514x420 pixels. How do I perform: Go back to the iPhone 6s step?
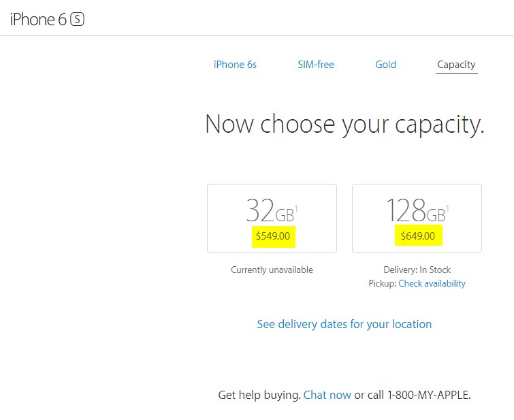(235, 65)
